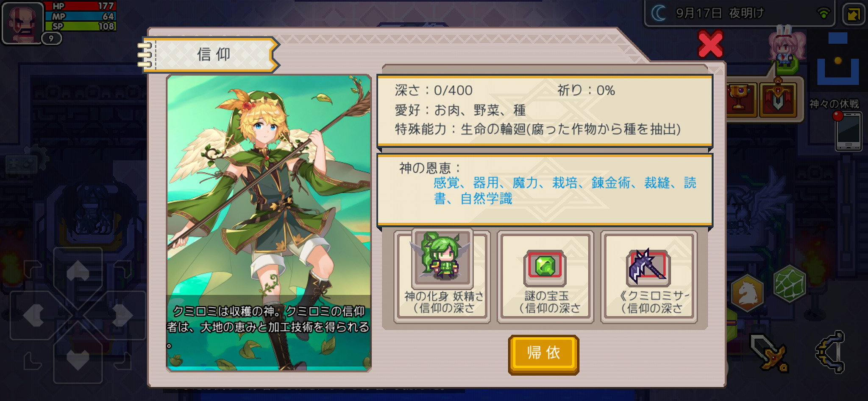
Task: Open the golden trophy achievements icon
Action: [740, 99]
